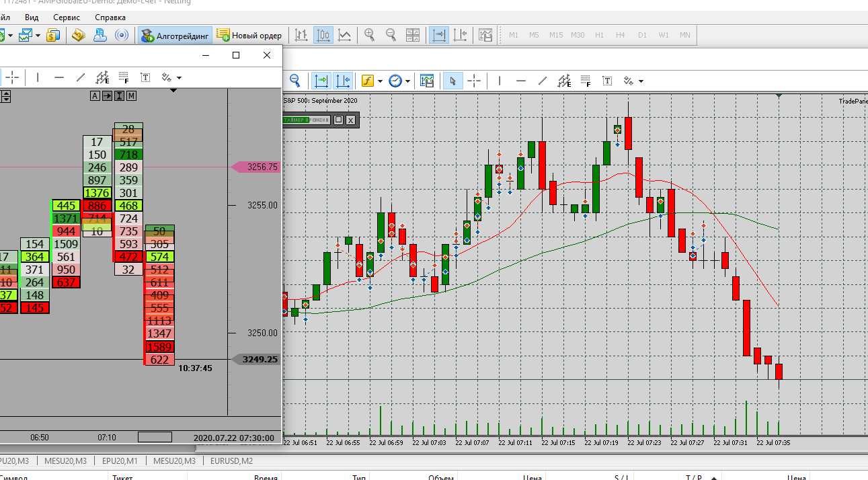Click the tile windows grid icon
868x480 pixels.
click(x=413, y=35)
